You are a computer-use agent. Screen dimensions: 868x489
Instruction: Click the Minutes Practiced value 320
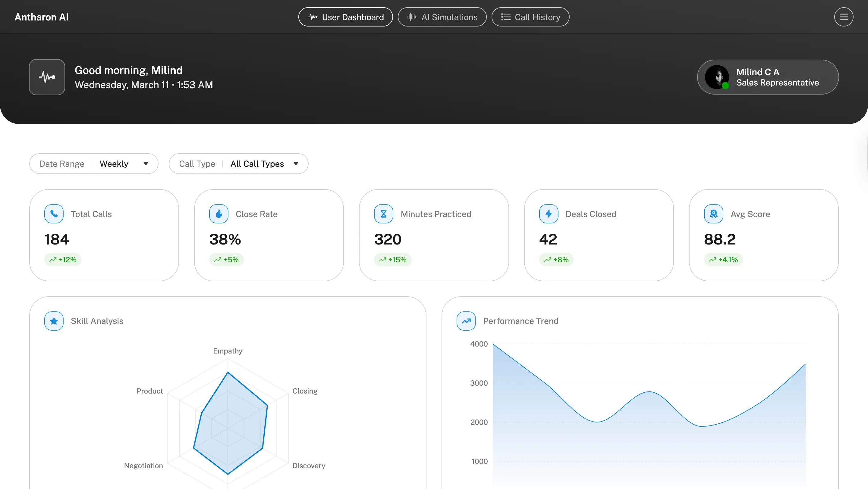point(388,239)
